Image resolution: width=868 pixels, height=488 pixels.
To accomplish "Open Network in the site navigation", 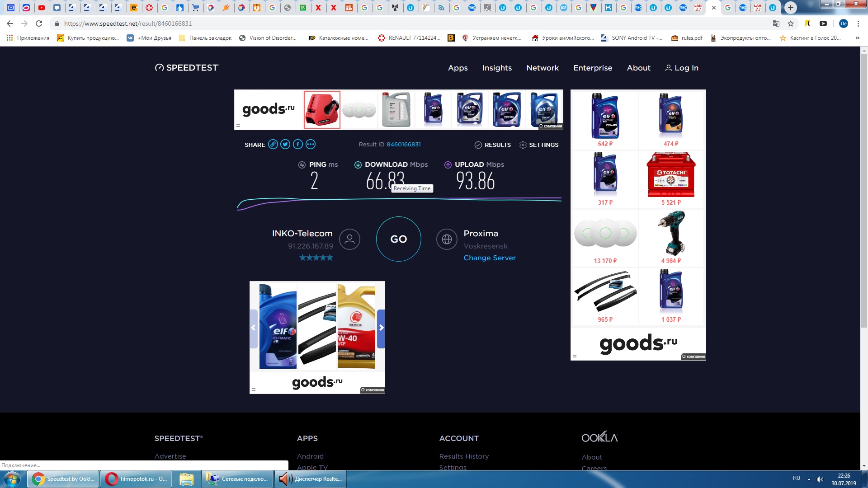I will click(x=542, y=68).
